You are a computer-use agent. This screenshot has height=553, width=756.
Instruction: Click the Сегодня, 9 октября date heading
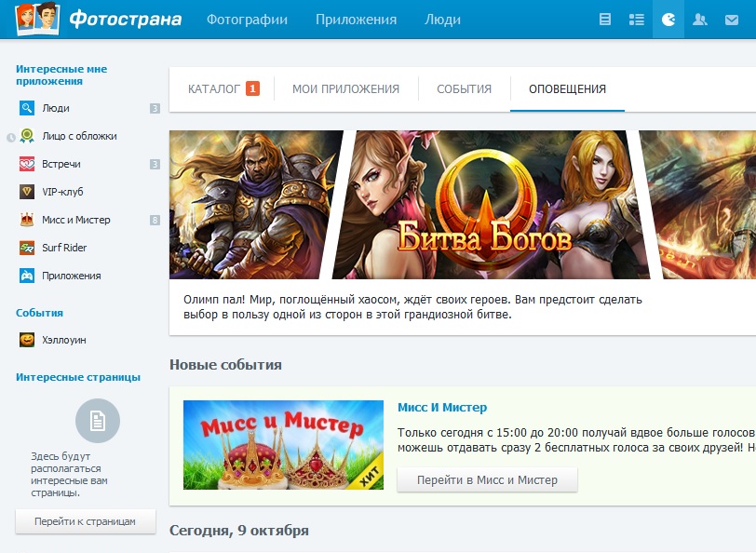239,531
